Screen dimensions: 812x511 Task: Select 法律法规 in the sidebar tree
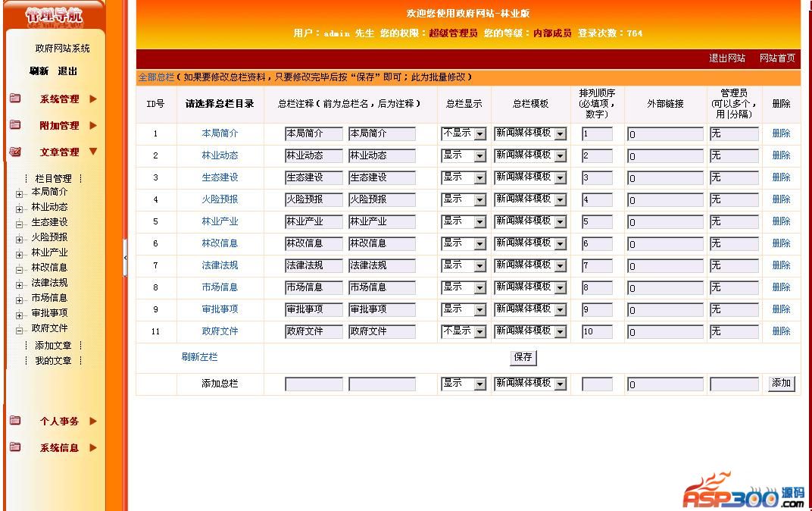coord(49,283)
